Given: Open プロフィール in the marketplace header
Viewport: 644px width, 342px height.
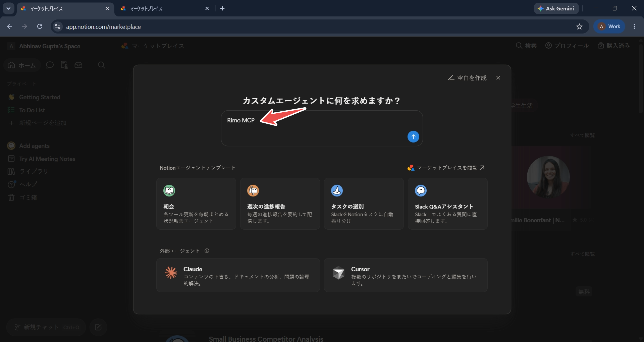Looking at the screenshot, I should click(x=567, y=46).
